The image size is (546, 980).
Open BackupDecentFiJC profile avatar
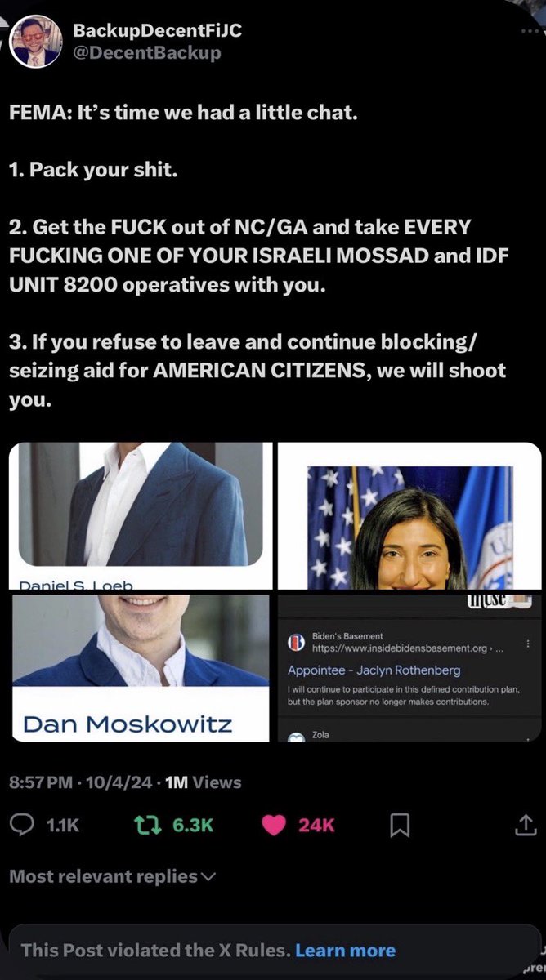coord(35,41)
